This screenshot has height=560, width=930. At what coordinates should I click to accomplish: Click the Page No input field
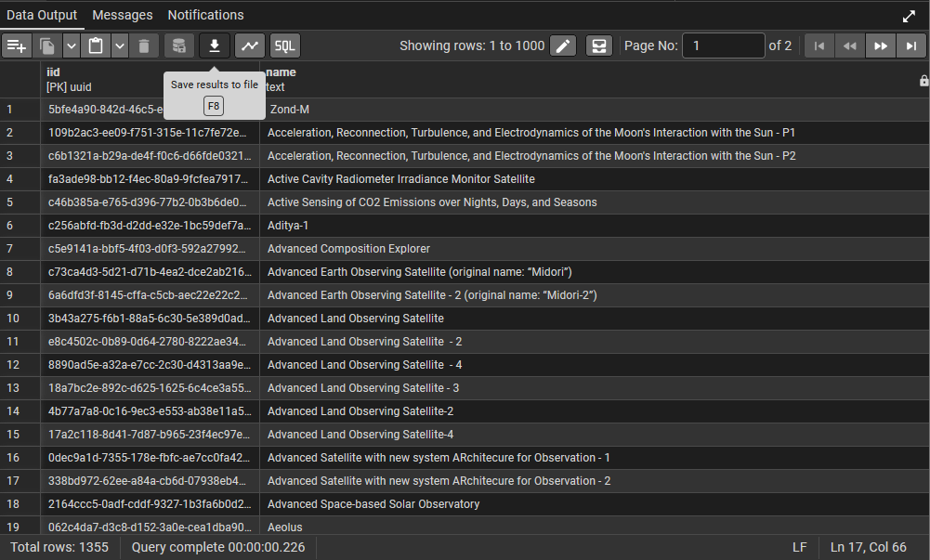pyautogui.click(x=724, y=46)
